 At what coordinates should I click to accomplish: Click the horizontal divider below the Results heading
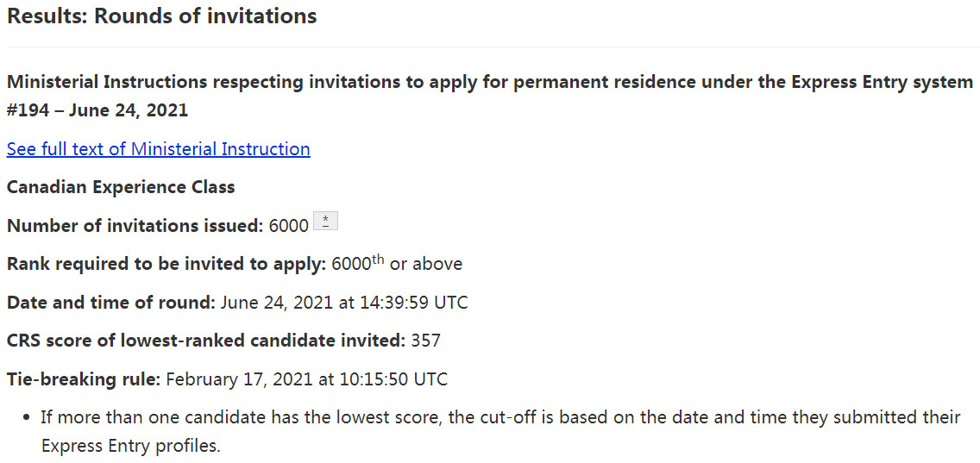[490, 47]
